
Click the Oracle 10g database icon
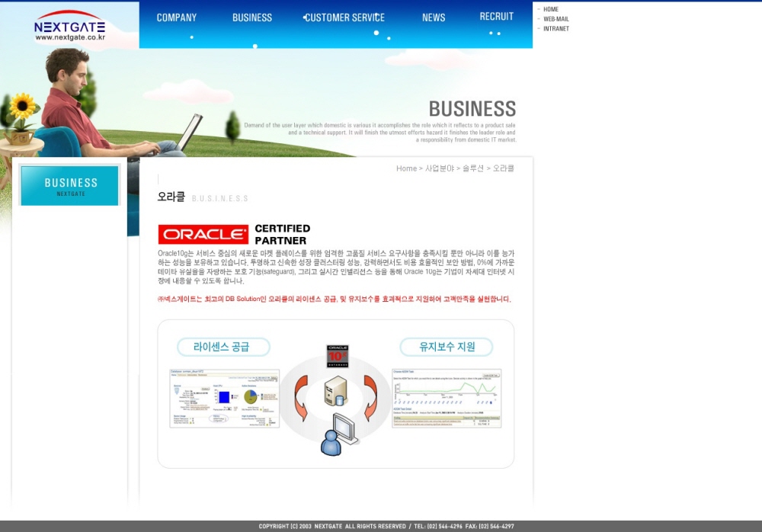click(337, 356)
